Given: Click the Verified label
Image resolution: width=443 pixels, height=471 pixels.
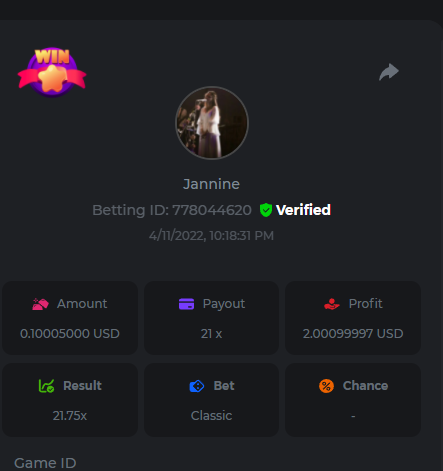Looking at the screenshot, I should pos(303,210).
